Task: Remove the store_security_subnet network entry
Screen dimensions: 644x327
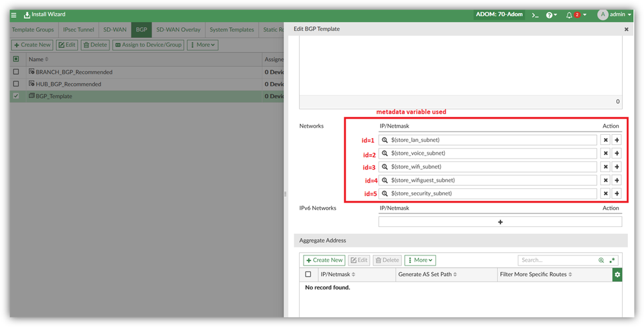Action: 605,193
